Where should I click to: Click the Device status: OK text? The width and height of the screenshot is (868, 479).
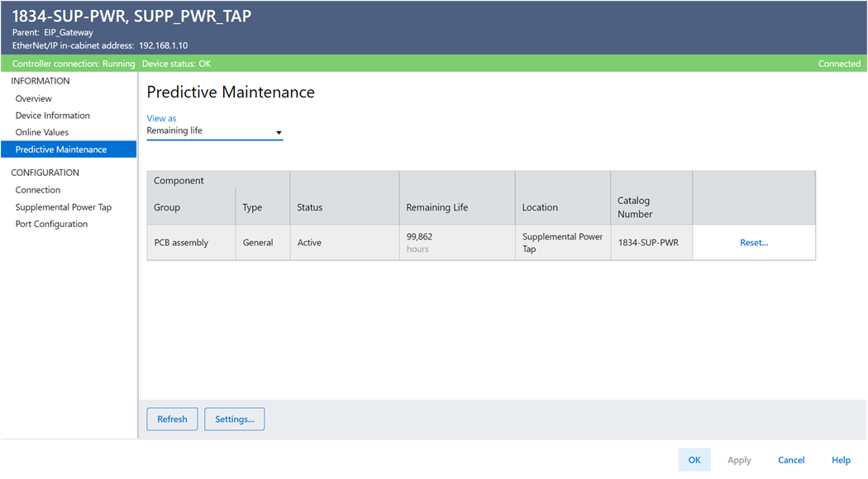(x=176, y=64)
